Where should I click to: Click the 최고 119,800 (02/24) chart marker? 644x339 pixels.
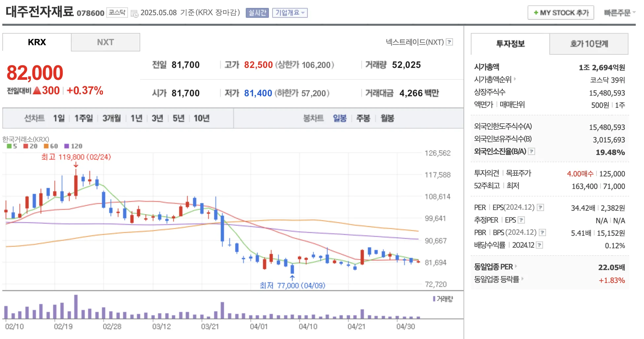pyautogui.click(x=76, y=157)
